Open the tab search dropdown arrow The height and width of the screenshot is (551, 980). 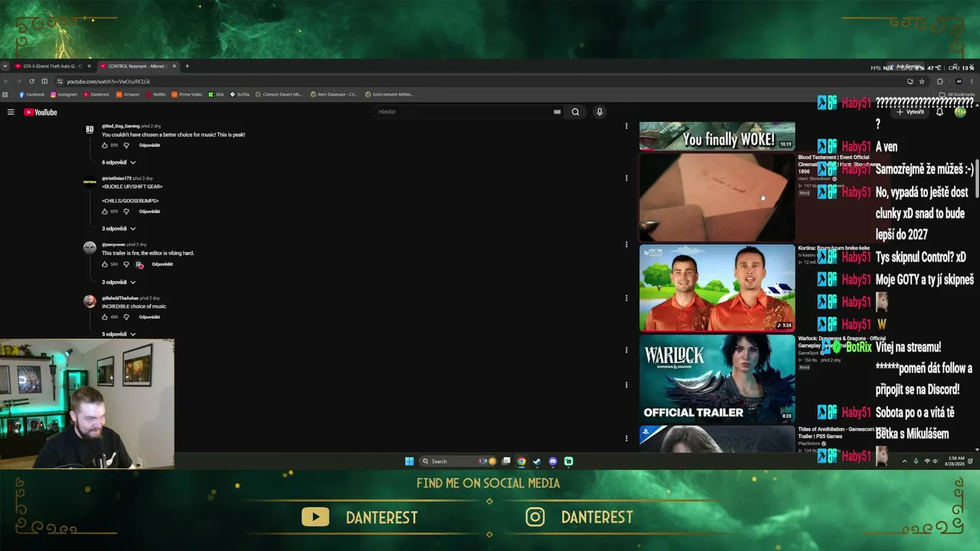[x=5, y=66]
